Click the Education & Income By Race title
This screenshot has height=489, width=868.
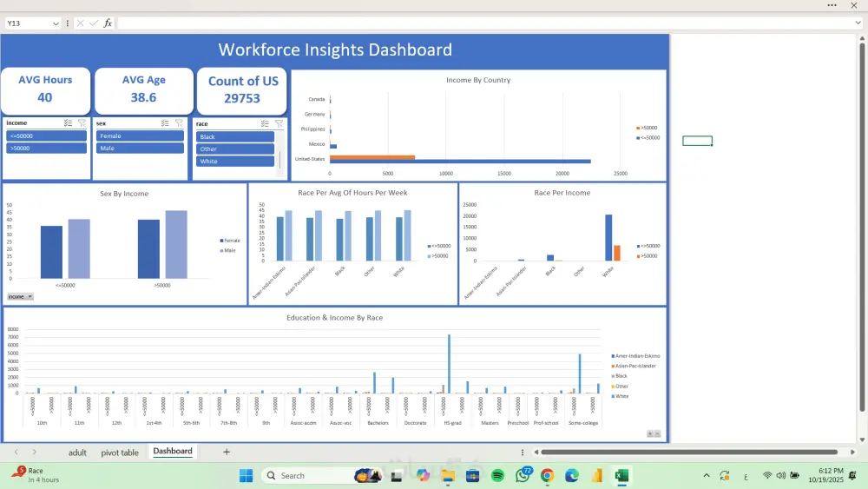pyautogui.click(x=334, y=317)
